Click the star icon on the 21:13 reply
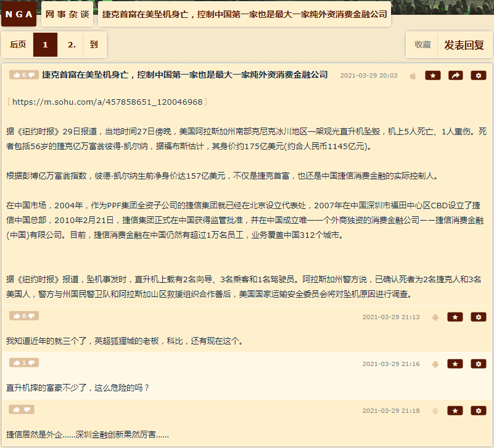Image resolution: width=494 pixels, height=448 pixels. [455, 317]
